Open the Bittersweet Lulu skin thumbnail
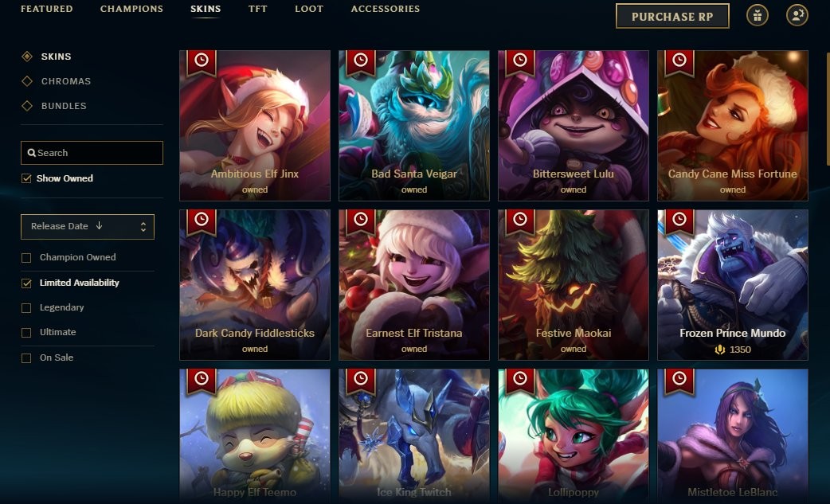Screen dimensions: 830x504 [574, 126]
